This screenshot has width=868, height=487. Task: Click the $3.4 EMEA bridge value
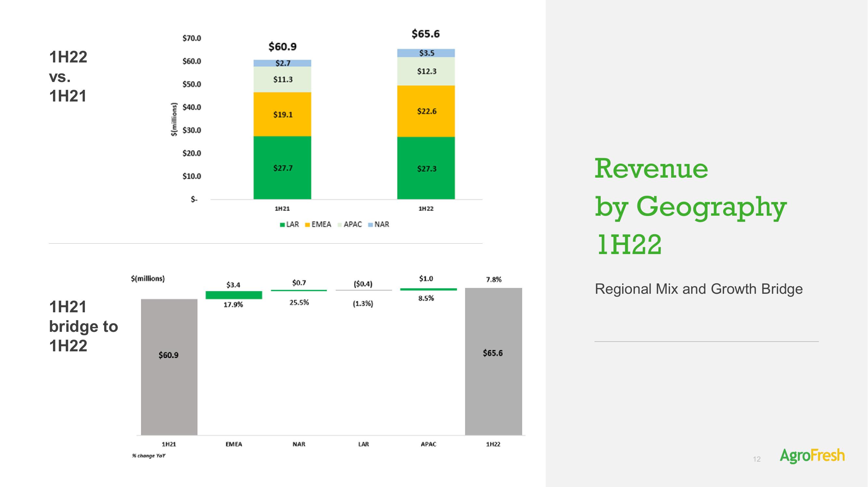233,285
